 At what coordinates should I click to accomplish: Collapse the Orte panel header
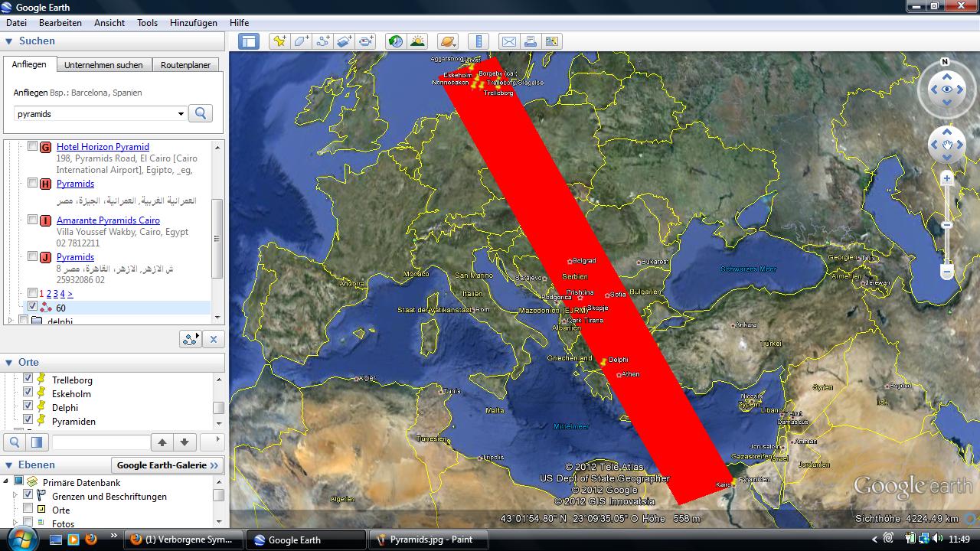coord(9,363)
